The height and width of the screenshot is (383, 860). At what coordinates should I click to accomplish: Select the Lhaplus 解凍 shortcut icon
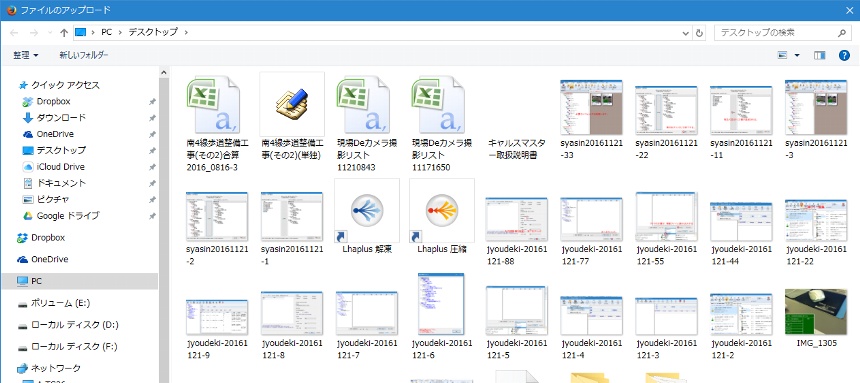[366, 211]
